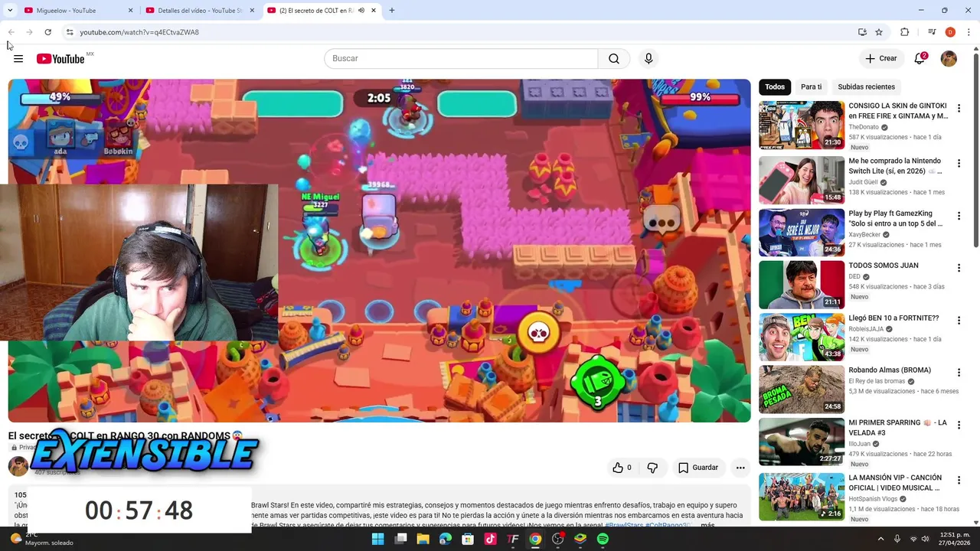The image size is (980, 551).
Task: Select the Todos filter chip
Action: click(x=775, y=87)
